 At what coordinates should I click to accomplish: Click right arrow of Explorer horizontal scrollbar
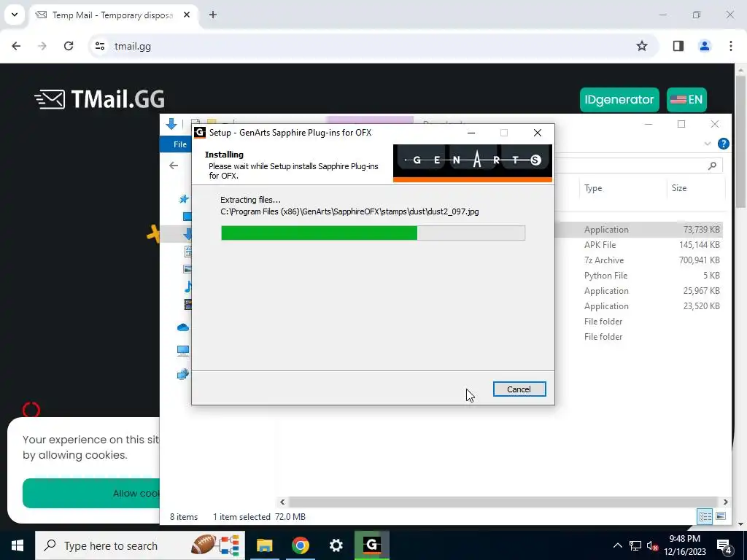(x=725, y=502)
